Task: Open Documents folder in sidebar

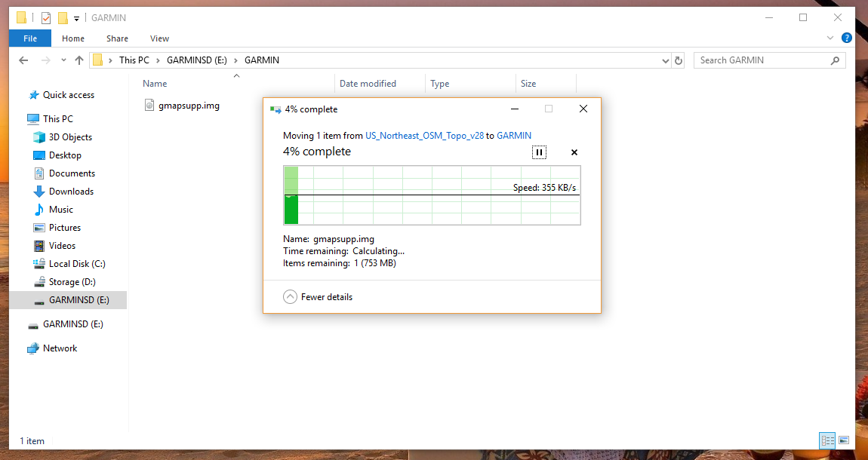Action: pyautogui.click(x=72, y=173)
